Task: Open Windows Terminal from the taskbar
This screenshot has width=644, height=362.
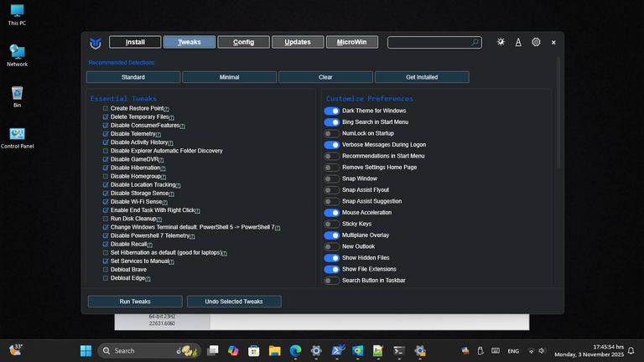Action: pos(399,351)
